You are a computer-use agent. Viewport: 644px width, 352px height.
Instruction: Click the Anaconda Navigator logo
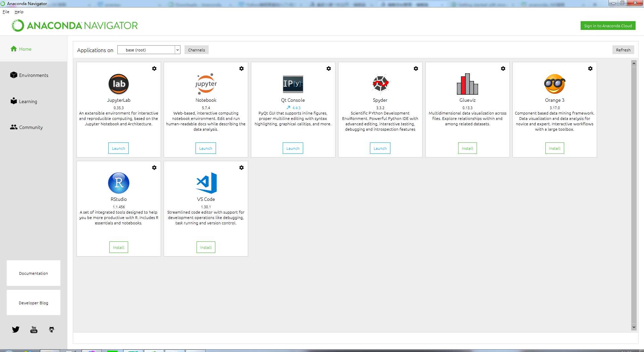point(75,26)
